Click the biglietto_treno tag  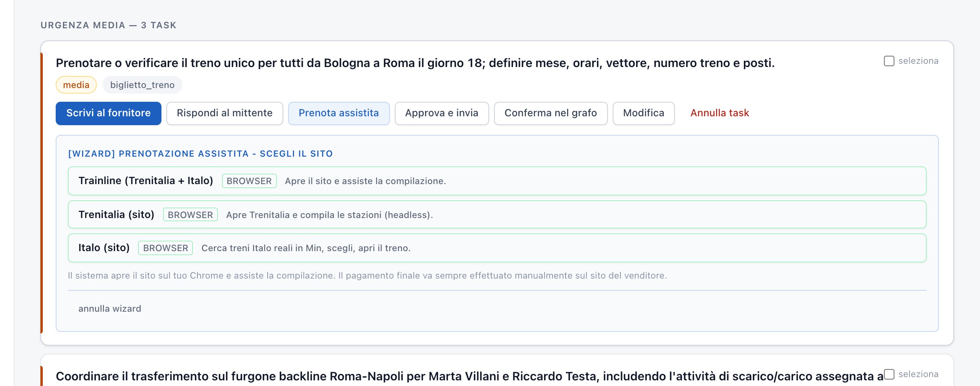coord(142,85)
